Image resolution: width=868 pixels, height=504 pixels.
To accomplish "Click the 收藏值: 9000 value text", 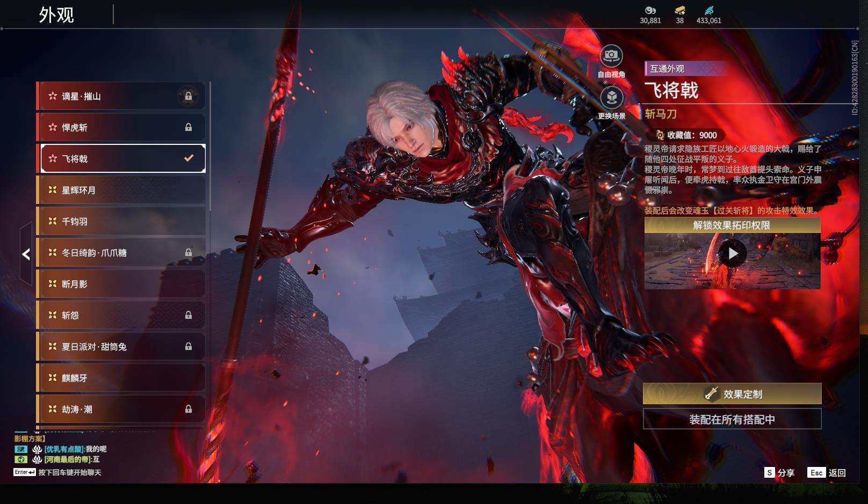I will (x=692, y=135).
